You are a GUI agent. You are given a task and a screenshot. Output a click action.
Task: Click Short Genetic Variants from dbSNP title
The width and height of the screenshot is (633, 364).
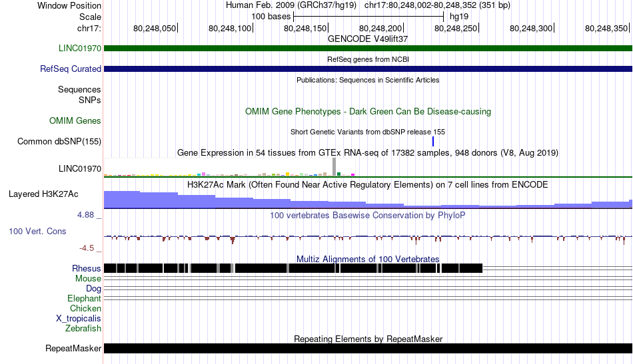(368, 132)
